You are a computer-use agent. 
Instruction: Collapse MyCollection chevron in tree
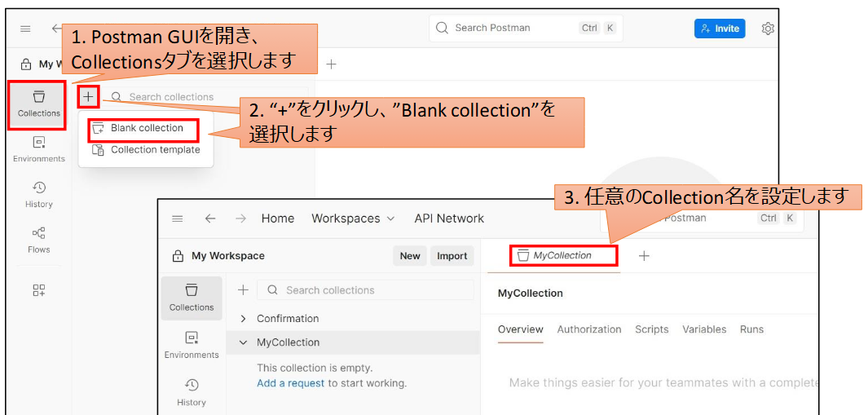click(x=243, y=342)
